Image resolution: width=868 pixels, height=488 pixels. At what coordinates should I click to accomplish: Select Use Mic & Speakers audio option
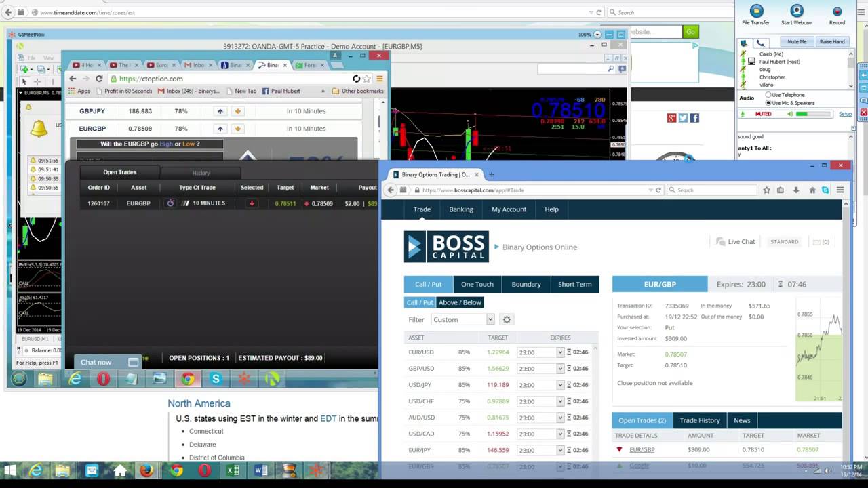pyautogui.click(x=768, y=103)
